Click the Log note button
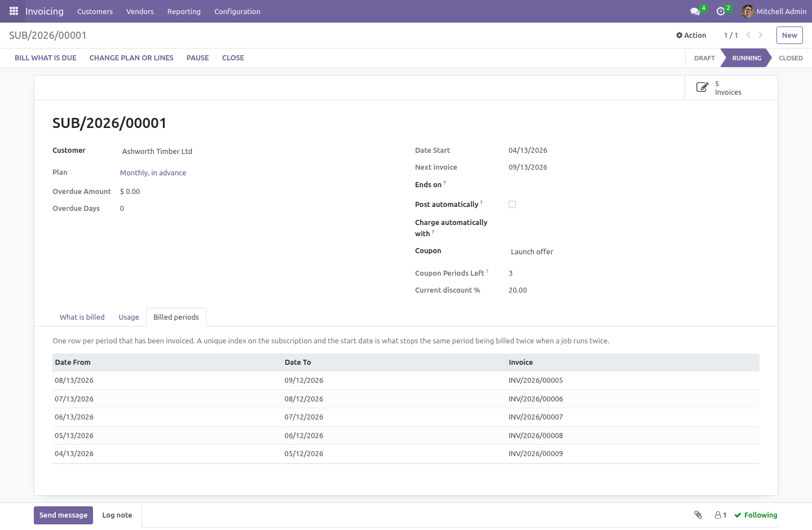 [x=117, y=515]
